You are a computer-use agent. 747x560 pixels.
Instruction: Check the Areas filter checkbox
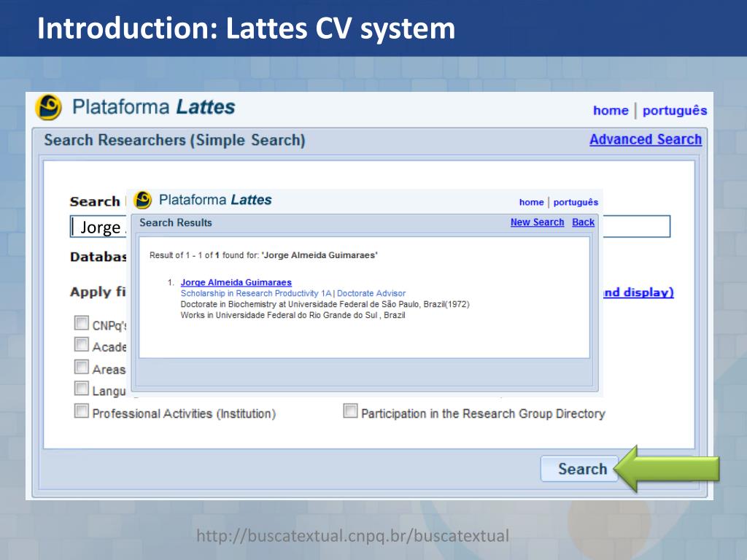(82, 367)
